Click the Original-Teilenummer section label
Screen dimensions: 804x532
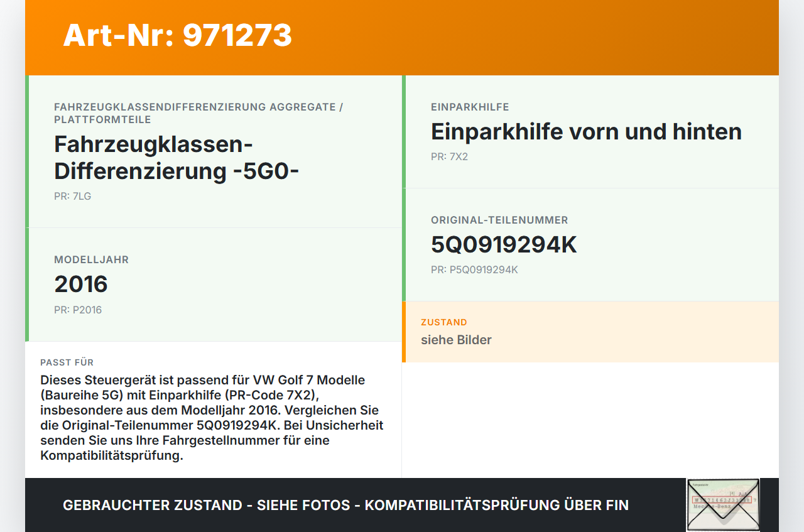[499, 220]
